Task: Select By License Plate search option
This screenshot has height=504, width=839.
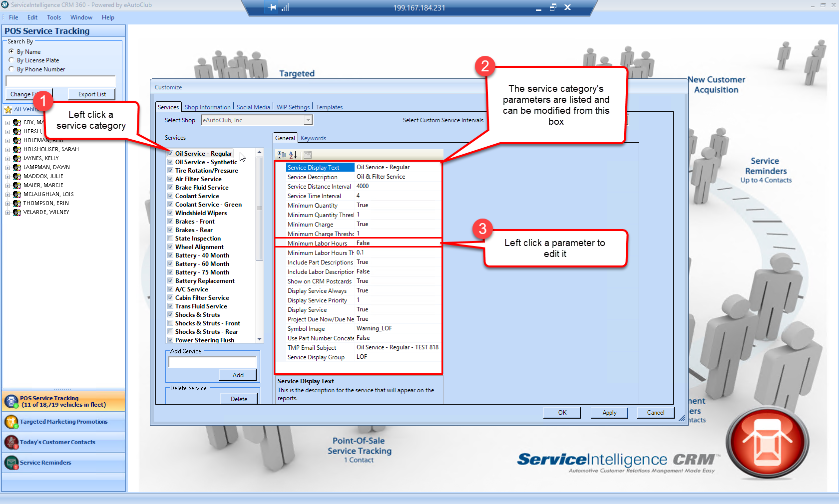Action: point(11,60)
